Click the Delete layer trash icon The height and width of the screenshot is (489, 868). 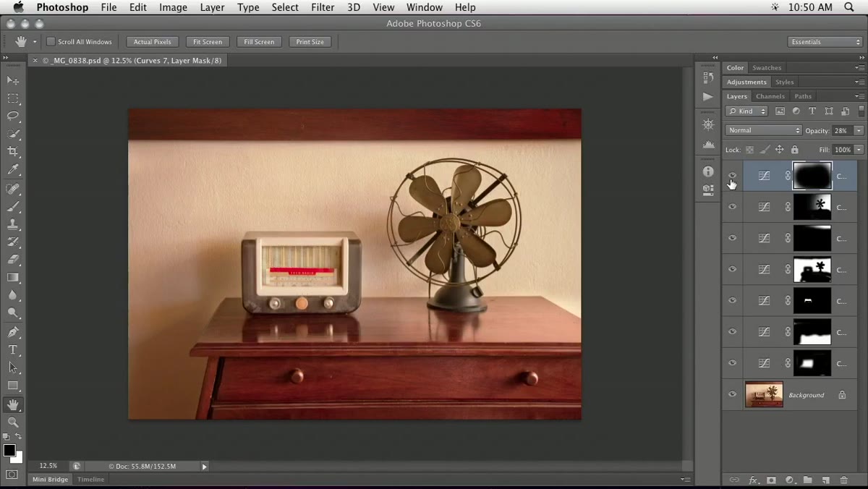click(x=843, y=480)
